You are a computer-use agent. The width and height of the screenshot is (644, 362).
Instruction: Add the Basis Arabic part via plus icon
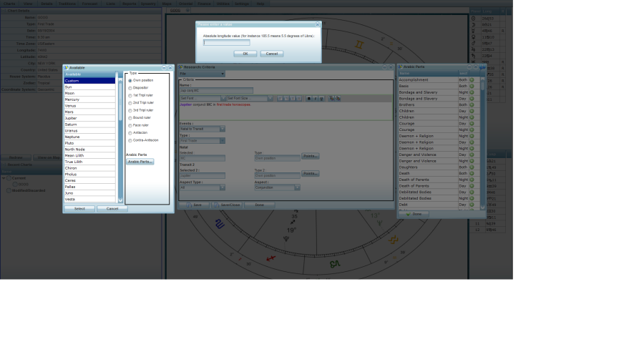pos(472,86)
